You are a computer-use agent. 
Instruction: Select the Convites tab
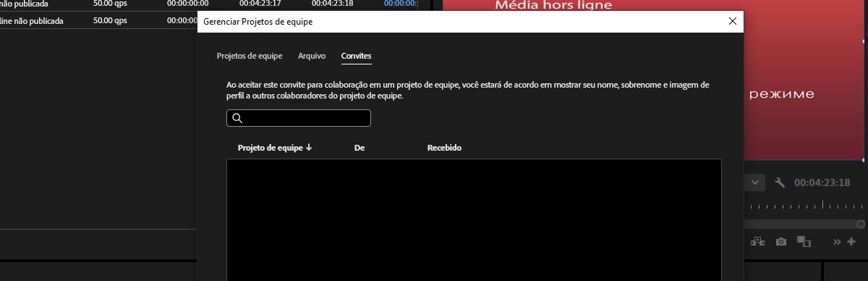coord(357,56)
